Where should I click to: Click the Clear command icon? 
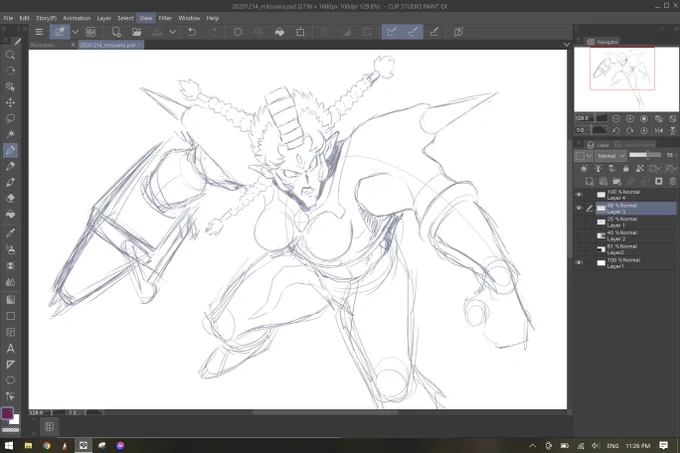(238, 32)
